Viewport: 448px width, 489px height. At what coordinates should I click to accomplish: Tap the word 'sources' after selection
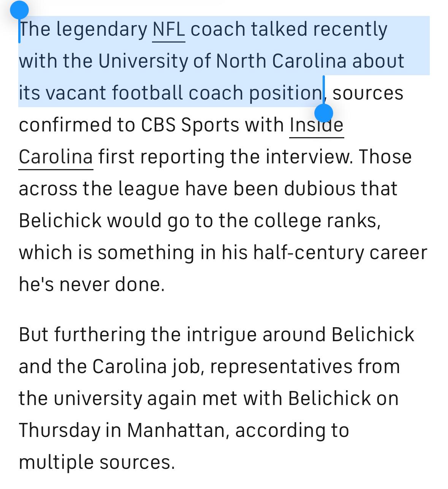pos(368,93)
